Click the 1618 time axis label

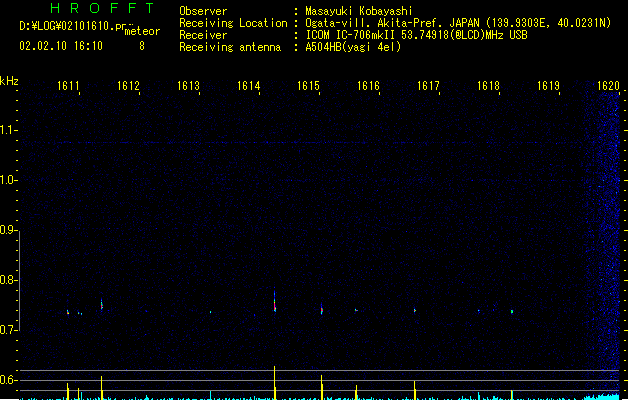(x=488, y=86)
